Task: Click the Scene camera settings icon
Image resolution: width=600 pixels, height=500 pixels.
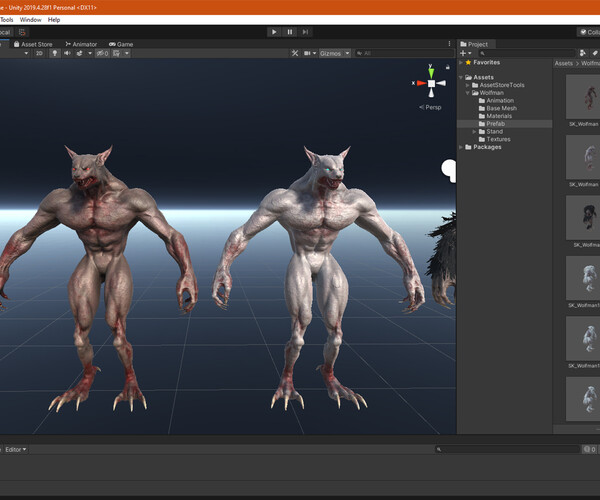Action: (307, 53)
